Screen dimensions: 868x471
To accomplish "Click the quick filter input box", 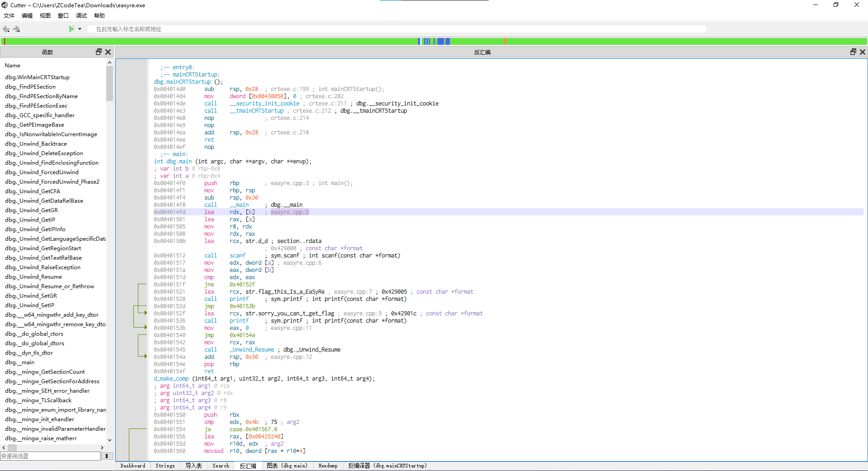I will [50, 456].
